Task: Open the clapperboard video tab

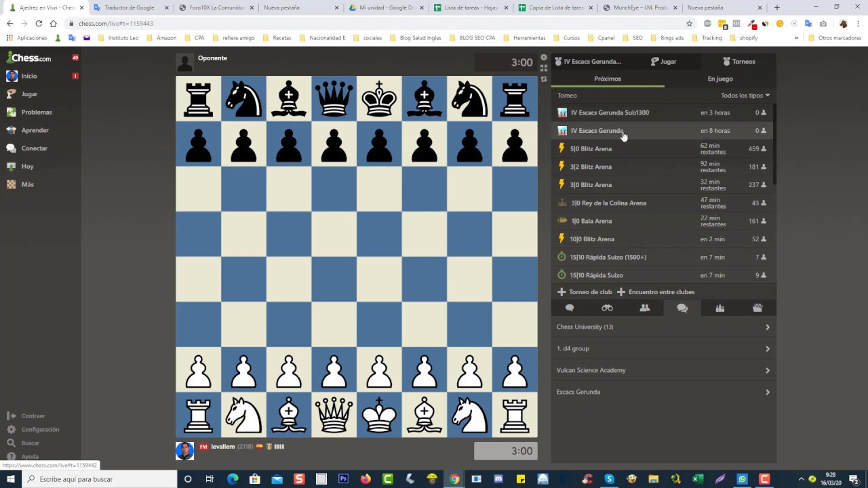Action: [x=757, y=308]
